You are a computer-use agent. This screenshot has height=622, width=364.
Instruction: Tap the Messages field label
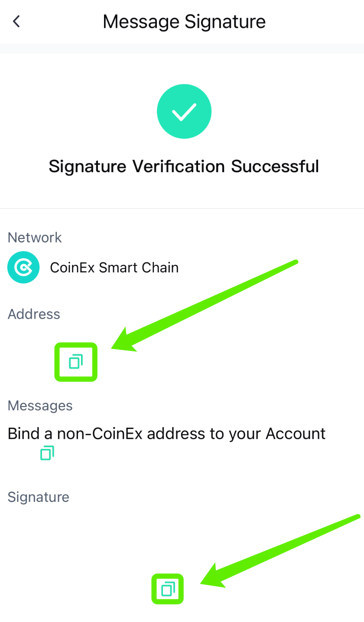click(40, 406)
